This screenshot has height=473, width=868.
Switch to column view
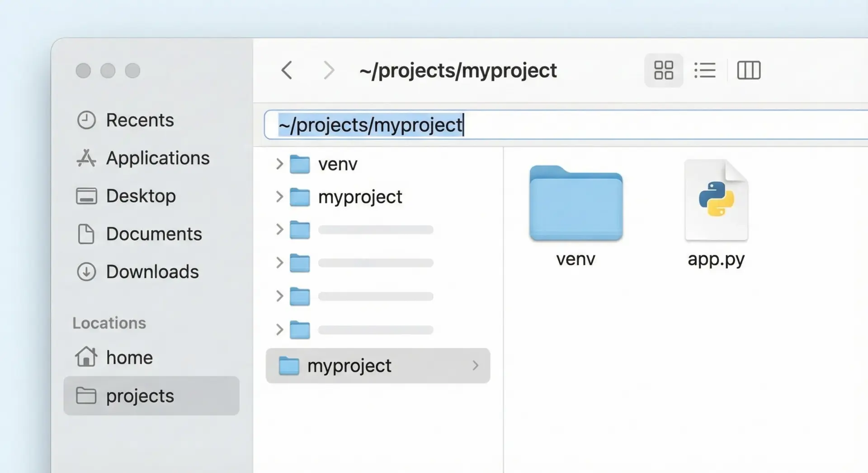tap(749, 70)
